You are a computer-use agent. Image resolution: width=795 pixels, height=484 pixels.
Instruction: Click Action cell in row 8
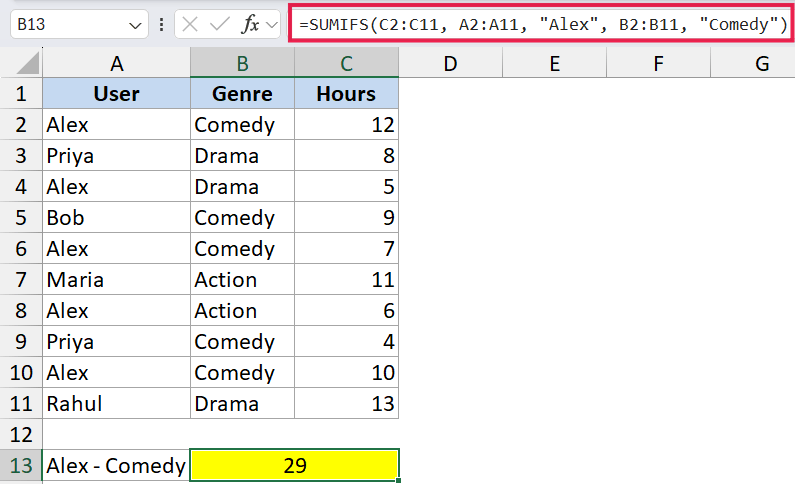click(x=242, y=310)
